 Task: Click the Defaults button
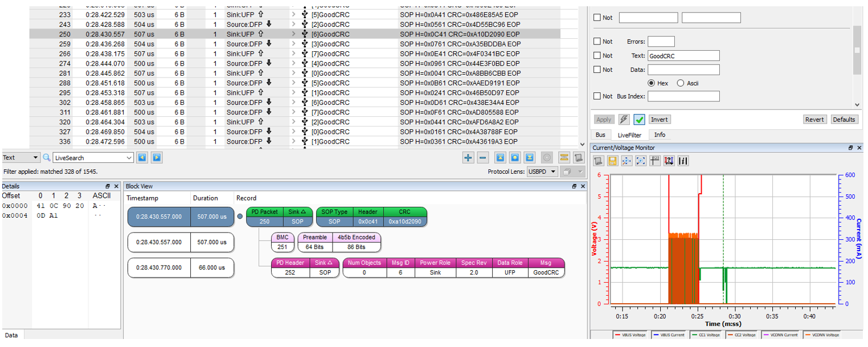844,120
